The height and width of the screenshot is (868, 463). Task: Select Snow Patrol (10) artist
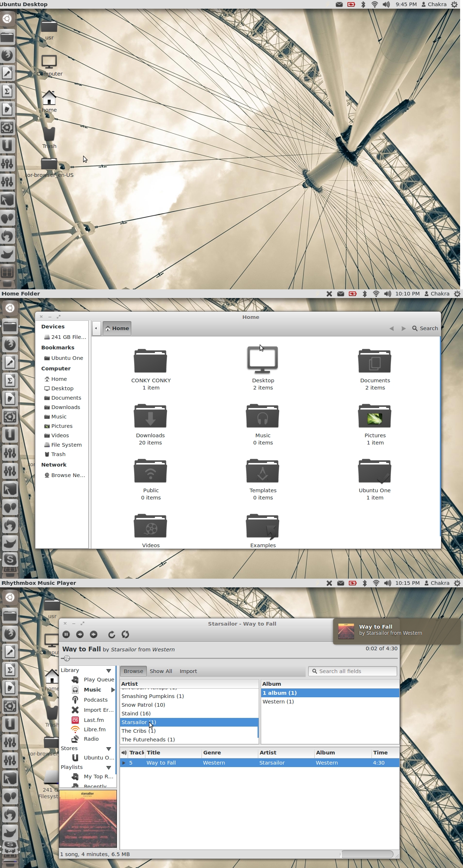coord(189,705)
